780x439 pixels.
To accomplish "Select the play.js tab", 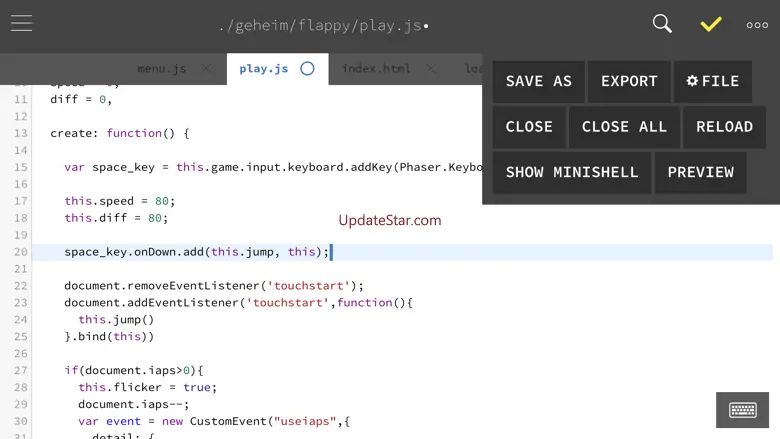I will (x=264, y=69).
